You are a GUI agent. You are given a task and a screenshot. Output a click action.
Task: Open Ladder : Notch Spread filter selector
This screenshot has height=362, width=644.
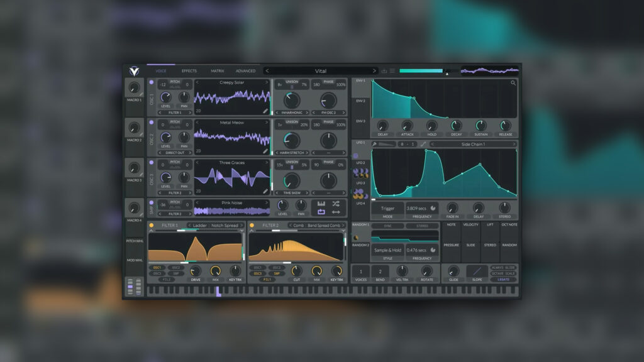tap(215, 226)
